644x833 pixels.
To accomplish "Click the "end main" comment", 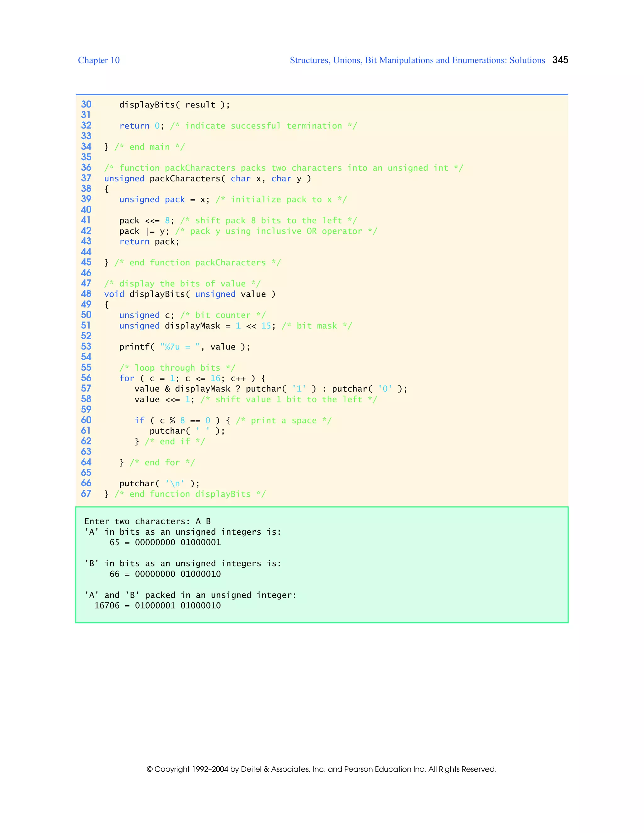I will tap(149, 147).
